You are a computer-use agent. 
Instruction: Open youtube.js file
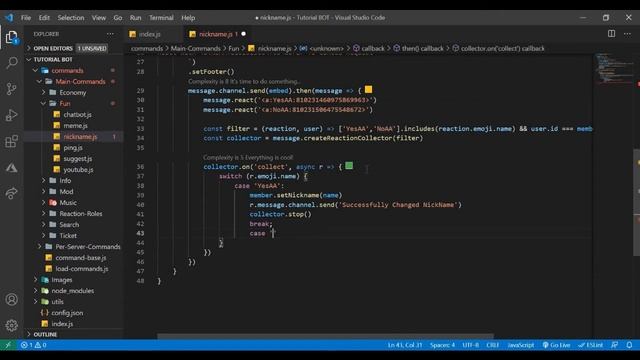[x=73, y=169]
